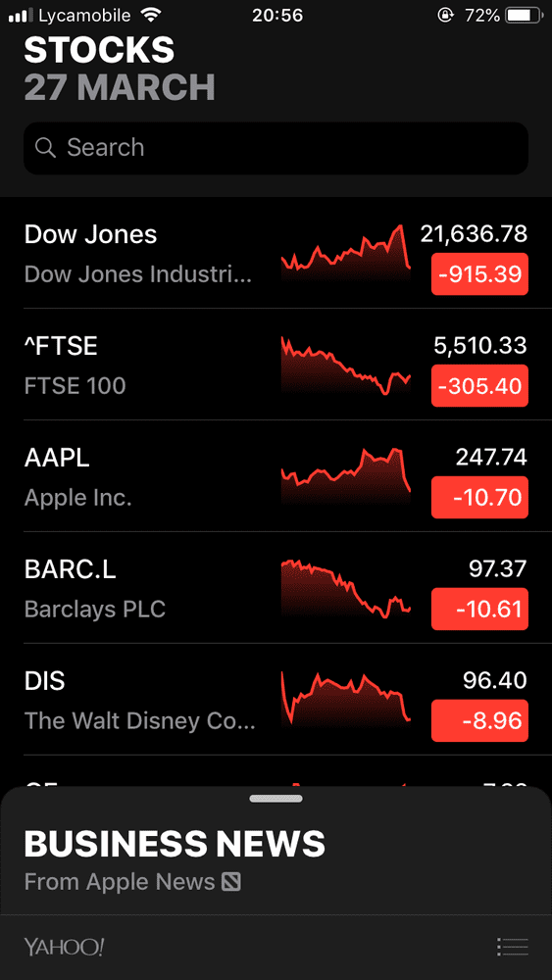Tap the DIS change badge -8.96

pos(479,720)
